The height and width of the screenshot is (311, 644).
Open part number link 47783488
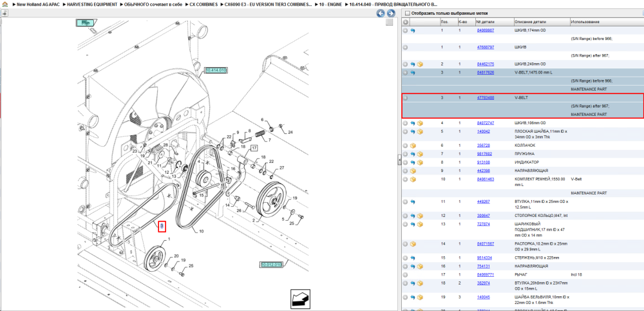coord(485,98)
